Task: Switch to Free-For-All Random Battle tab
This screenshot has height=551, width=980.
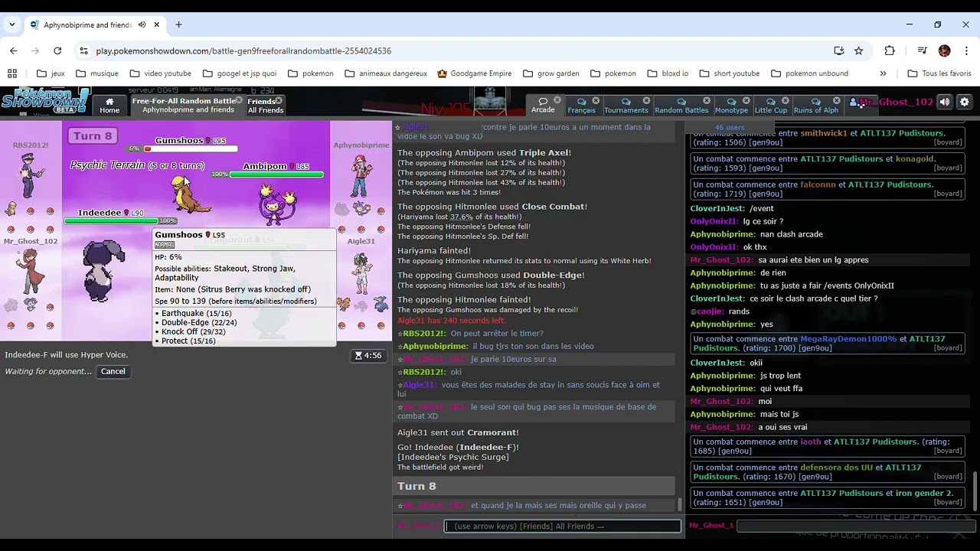Action: [x=188, y=105]
